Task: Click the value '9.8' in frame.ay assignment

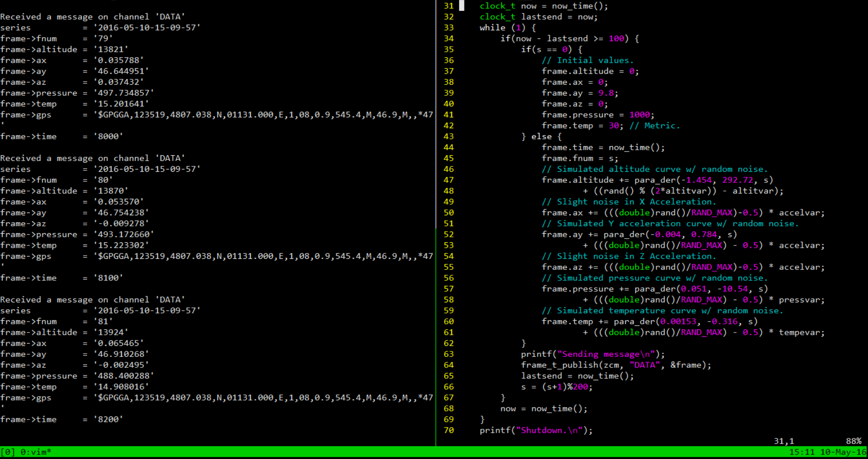Action: pos(606,93)
